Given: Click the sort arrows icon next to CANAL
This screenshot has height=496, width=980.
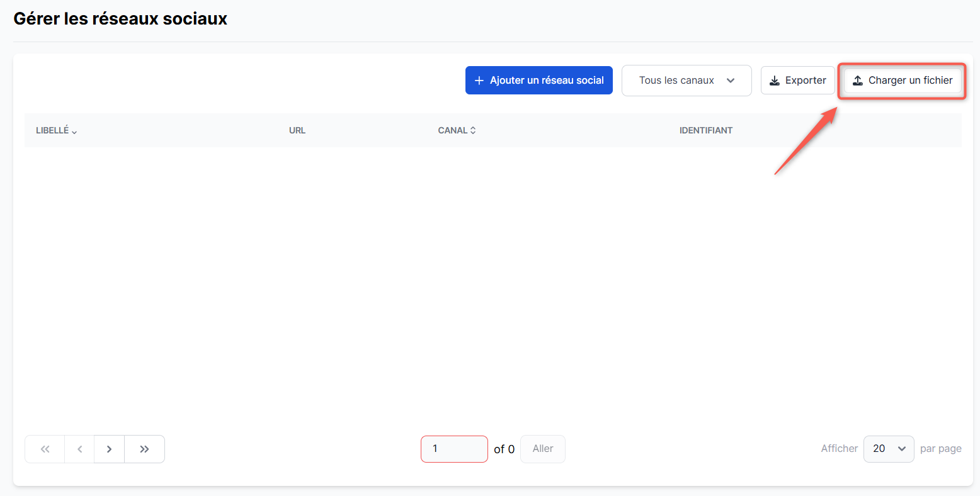Looking at the screenshot, I should tap(473, 130).
